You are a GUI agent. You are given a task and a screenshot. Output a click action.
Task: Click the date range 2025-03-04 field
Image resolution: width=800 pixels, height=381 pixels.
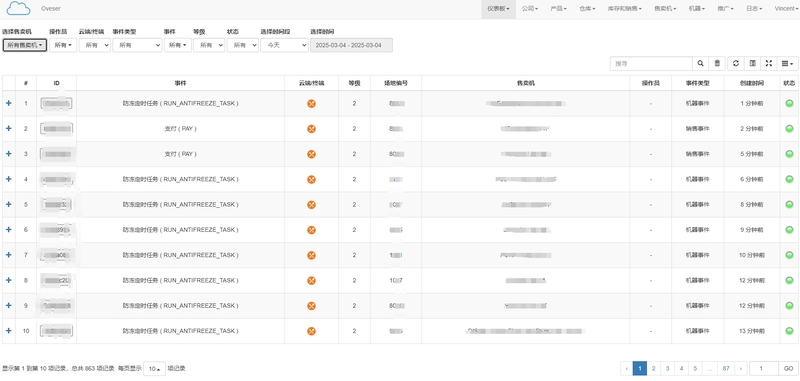[x=352, y=45]
